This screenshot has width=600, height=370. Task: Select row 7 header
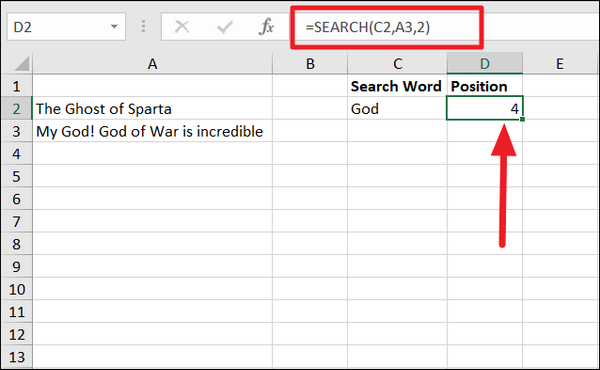pyautogui.click(x=17, y=222)
